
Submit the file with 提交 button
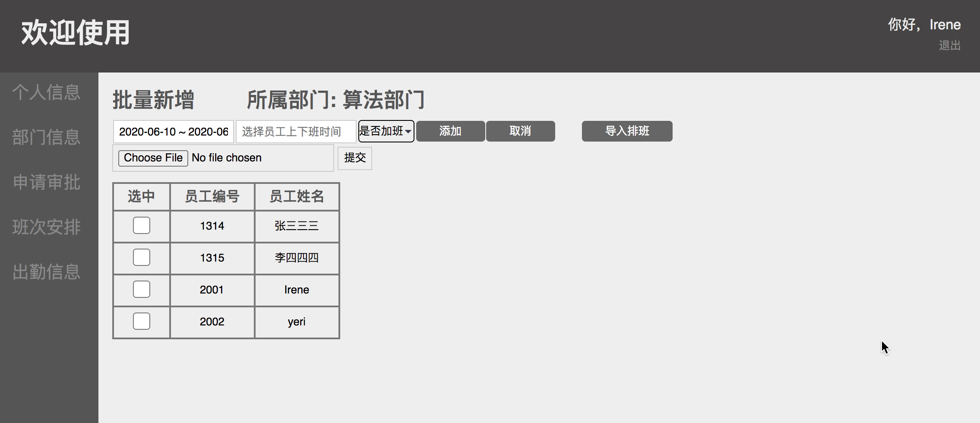[354, 158]
